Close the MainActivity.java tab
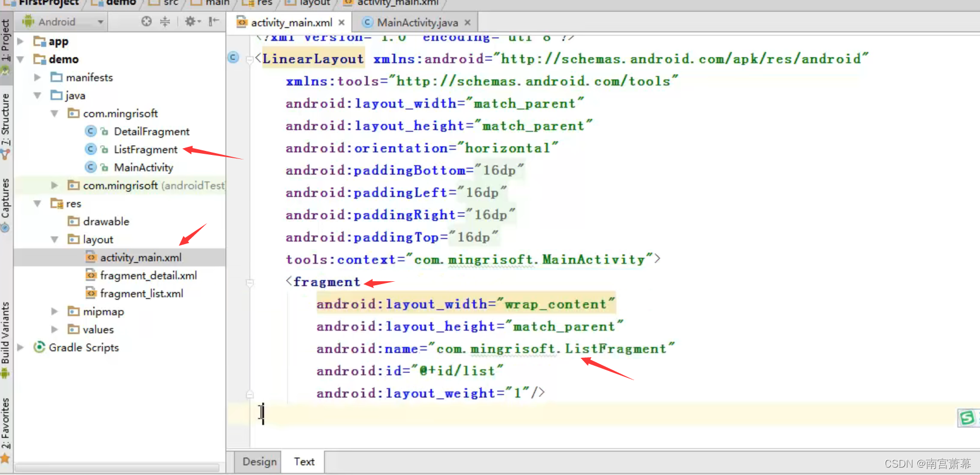The height and width of the screenshot is (475, 980). click(467, 22)
